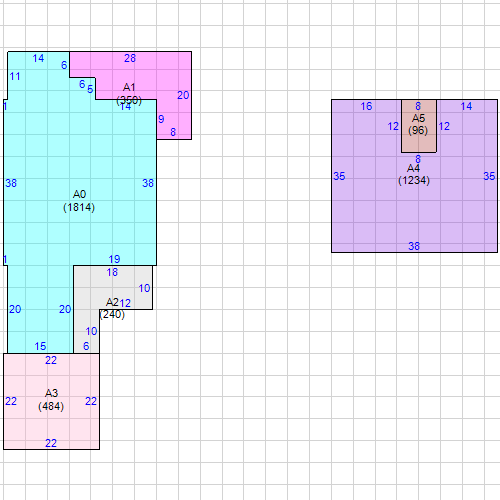This screenshot has height=500, width=500.
Task: Click the 38 dimension on A0's right edge
Action: point(148,183)
